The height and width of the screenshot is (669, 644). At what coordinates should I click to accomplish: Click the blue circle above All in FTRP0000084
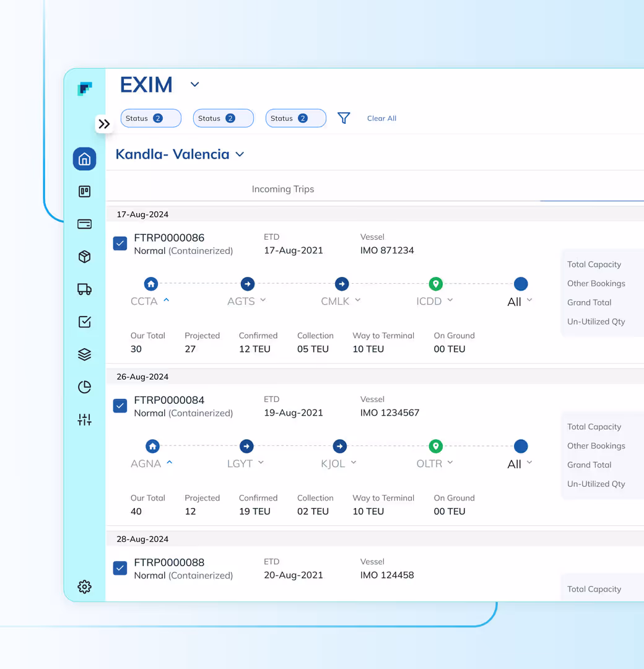click(x=521, y=446)
